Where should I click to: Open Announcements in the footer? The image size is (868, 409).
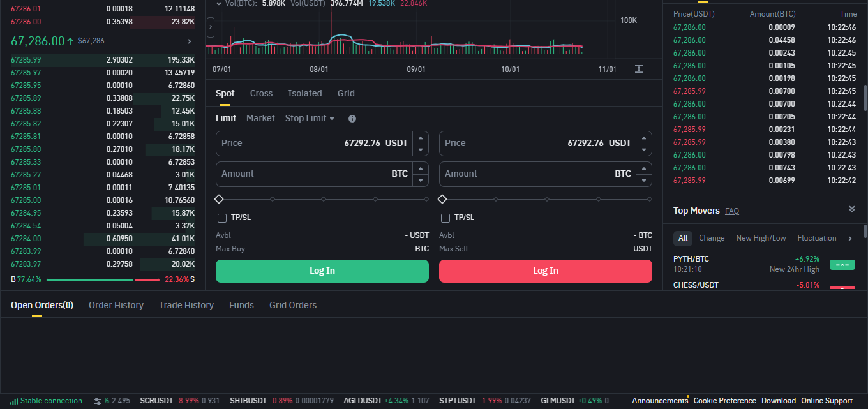(x=660, y=401)
